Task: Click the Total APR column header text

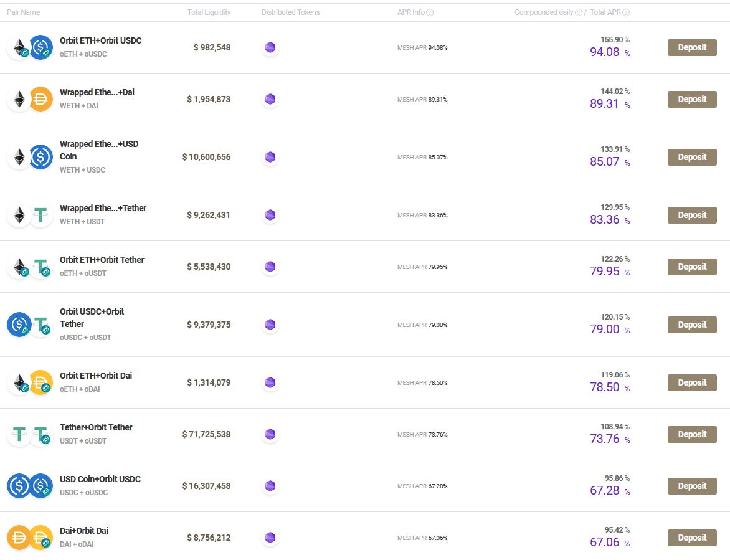Action: pos(605,12)
